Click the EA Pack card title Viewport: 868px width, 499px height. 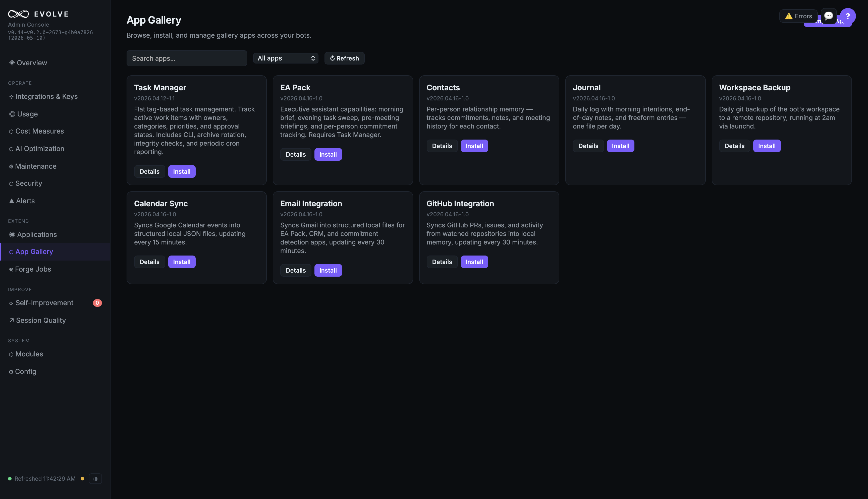295,87
